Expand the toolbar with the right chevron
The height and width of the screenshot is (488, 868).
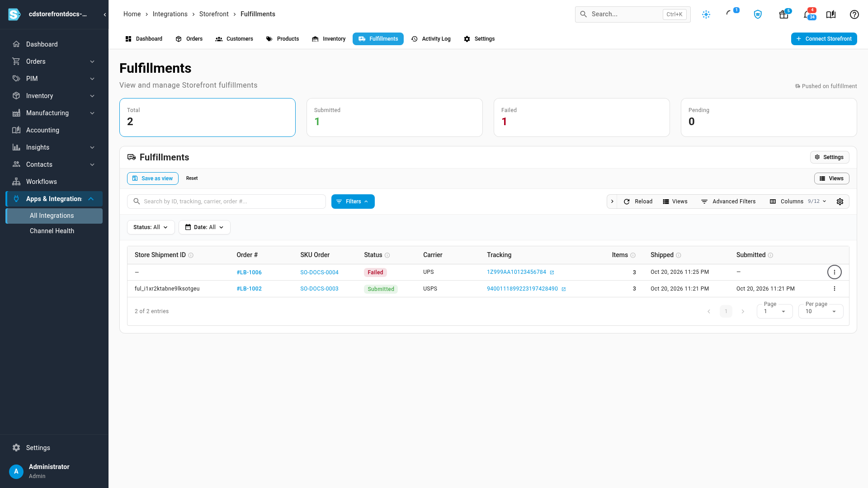click(612, 202)
